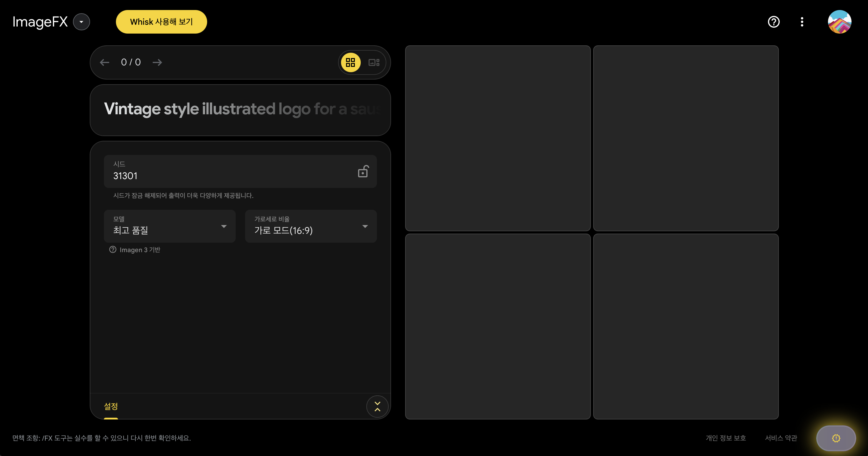Click the prompt text box
Screen dimensions: 868x456
[240, 110]
